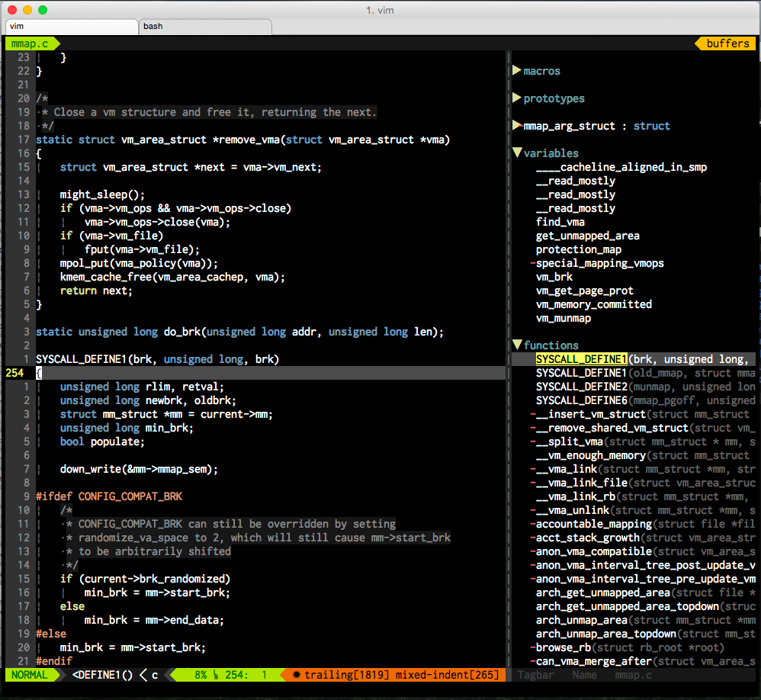Click the 'bool populate;' declaration

point(102,442)
